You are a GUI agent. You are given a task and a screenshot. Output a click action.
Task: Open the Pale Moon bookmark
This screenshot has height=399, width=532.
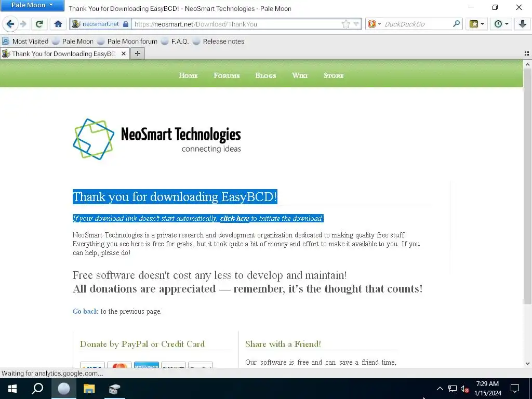73,42
